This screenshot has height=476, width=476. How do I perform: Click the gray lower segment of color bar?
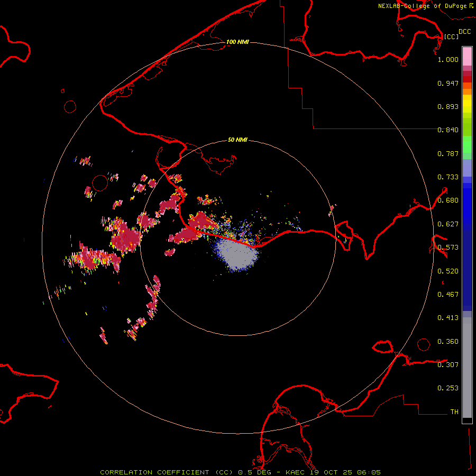(x=467, y=368)
